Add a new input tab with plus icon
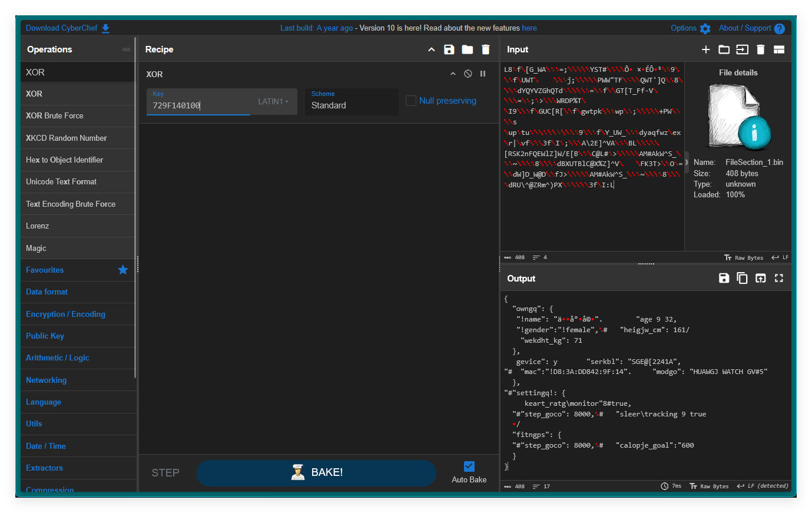The image size is (812, 513). pyautogui.click(x=706, y=49)
